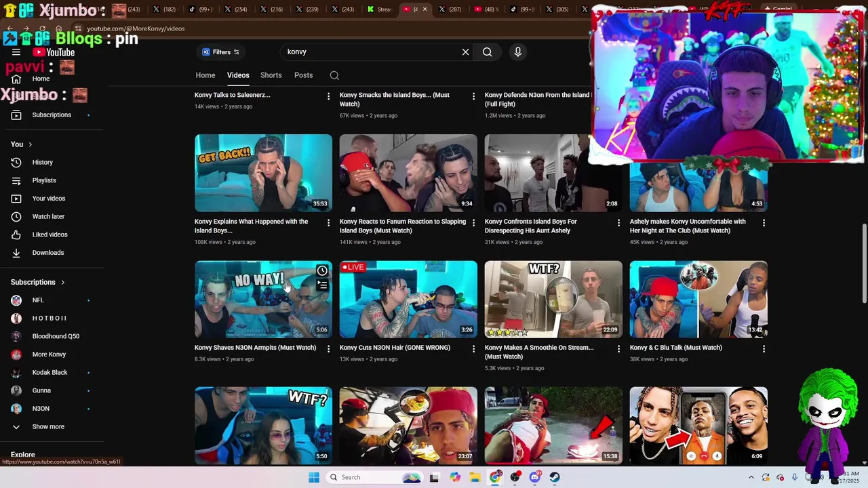Switch to the Posts tab
Image resolution: width=868 pixels, height=488 pixels.
303,75
